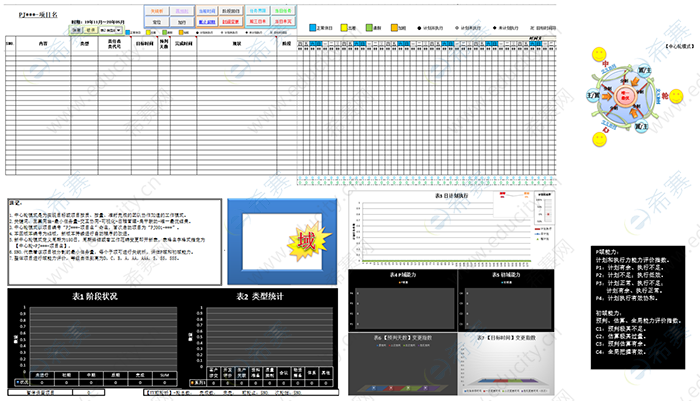Click the orange-text button in the blue button group
This screenshot has height=401, width=700.
pos(157,11)
